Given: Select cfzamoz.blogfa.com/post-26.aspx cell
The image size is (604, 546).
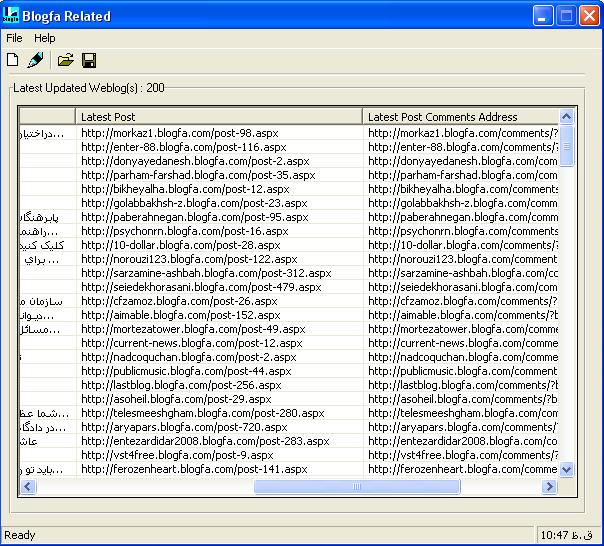Looking at the screenshot, I should click(x=219, y=301).
